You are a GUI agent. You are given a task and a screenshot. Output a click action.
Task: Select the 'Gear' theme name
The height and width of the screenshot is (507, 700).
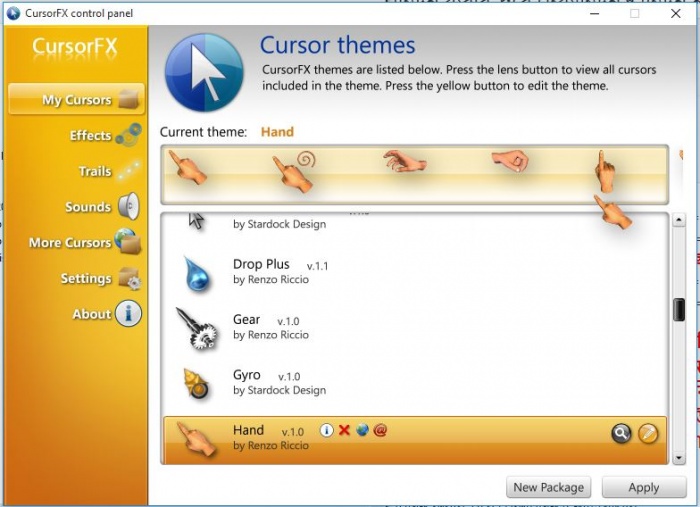[x=246, y=320]
